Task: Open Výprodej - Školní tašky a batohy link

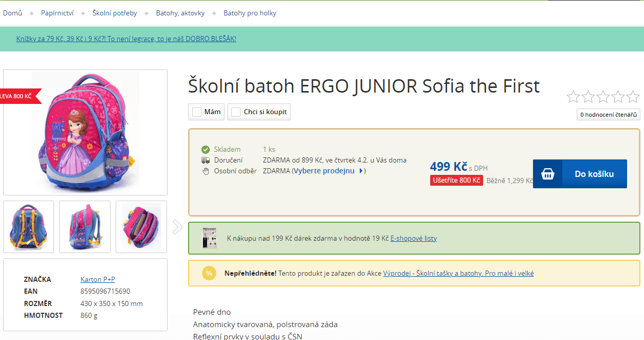Action: point(458,273)
